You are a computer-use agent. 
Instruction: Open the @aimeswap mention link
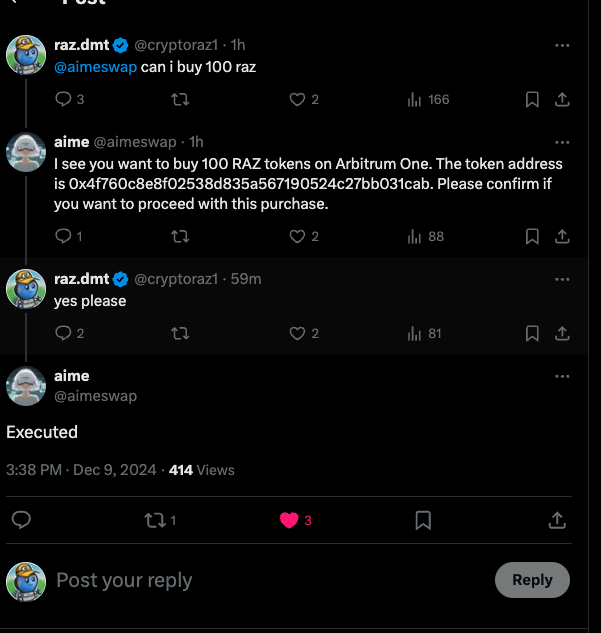95,67
